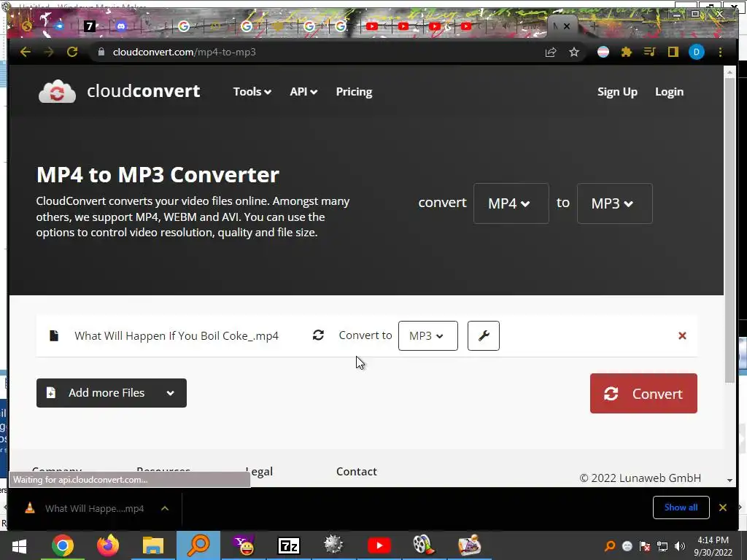Expand download item options chevron

click(165, 508)
